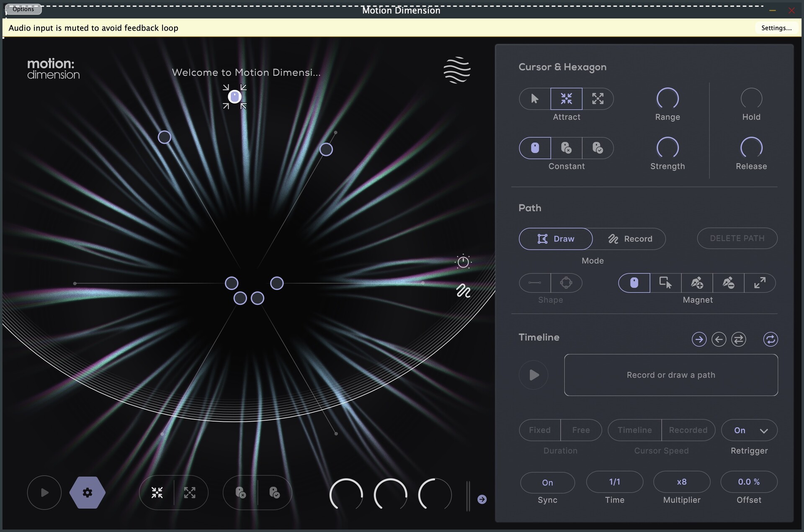The height and width of the screenshot is (532, 804).
Task: Adjust the Hold knob
Action: pyautogui.click(x=751, y=99)
